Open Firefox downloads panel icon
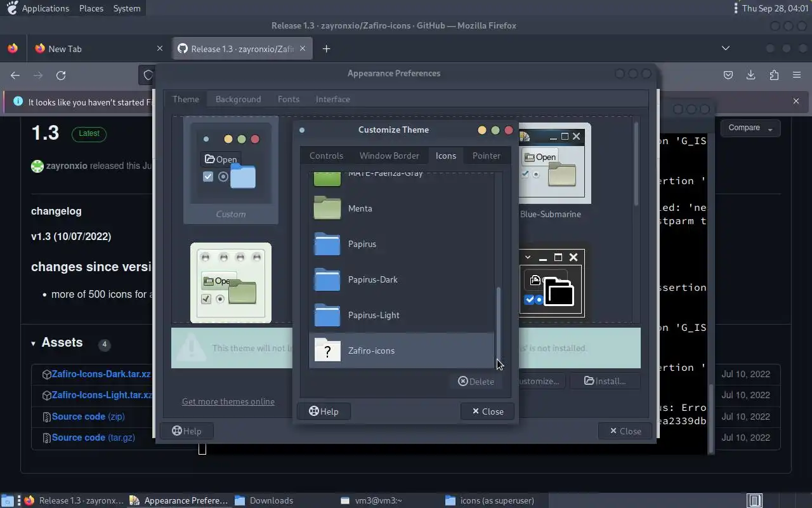Screen dimensions: 812x508 (x=750, y=75)
